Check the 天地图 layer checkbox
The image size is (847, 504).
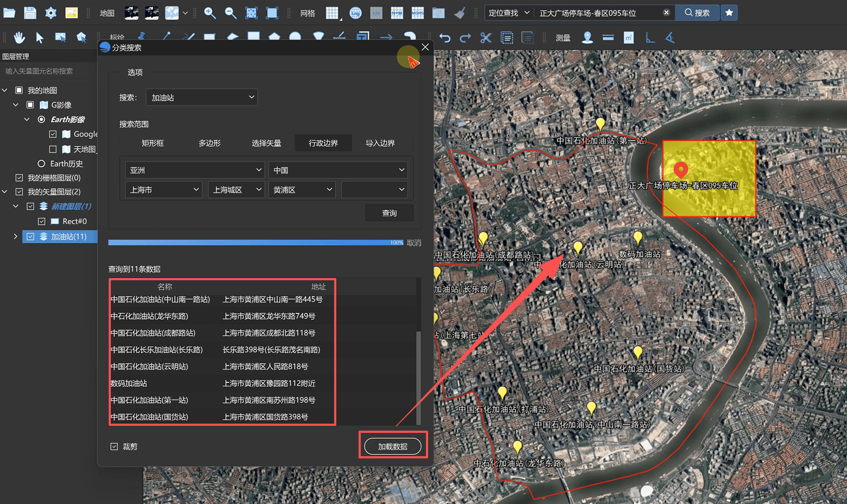click(53, 149)
